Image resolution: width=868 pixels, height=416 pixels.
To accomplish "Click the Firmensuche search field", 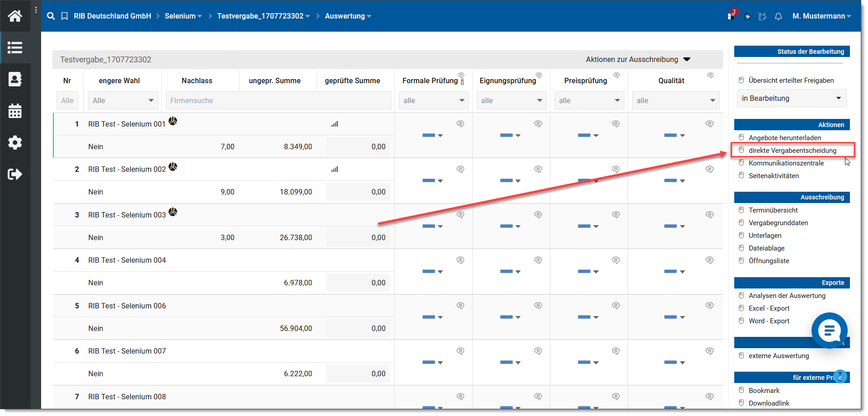I will (x=278, y=100).
